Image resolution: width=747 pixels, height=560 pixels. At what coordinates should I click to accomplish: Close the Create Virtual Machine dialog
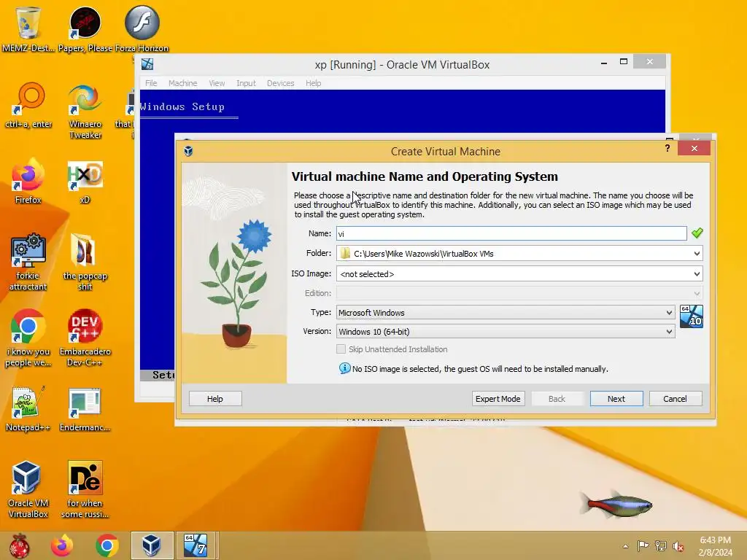click(x=694, y=148)
